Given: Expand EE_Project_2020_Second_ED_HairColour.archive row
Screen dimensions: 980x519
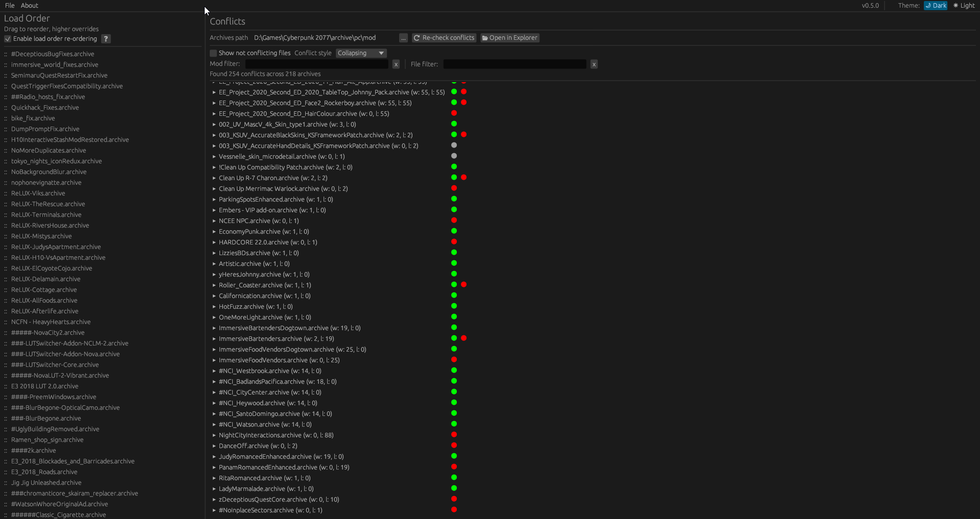Looking at the screenshot, I should (214, 114).
